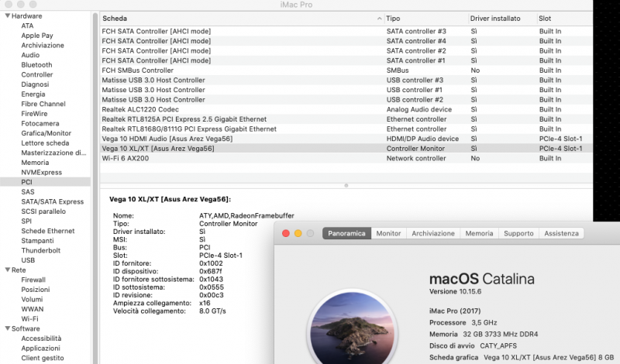Switch to the Monitor tab
The height and width of the screenshot is (364, 620).
388,234
